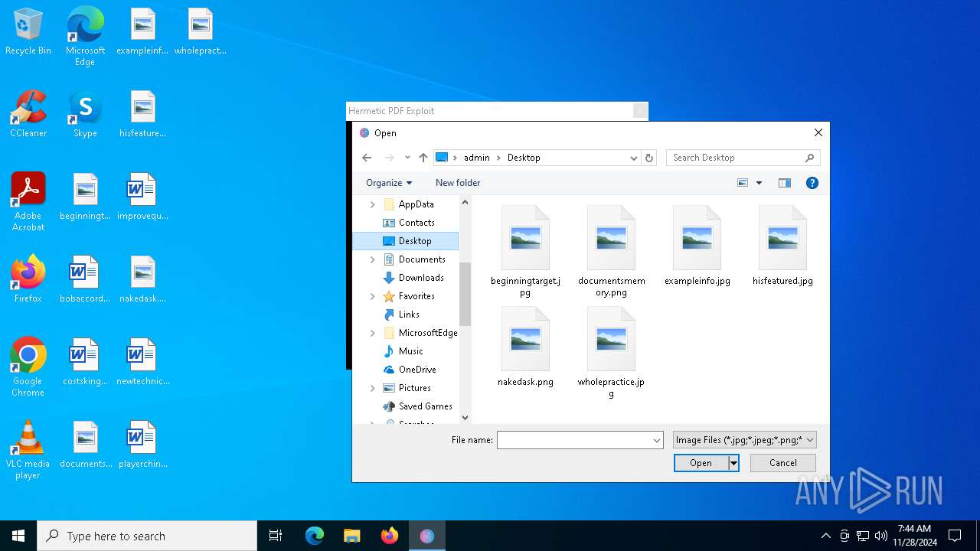Click the taskbar search box

pos(147,536)
